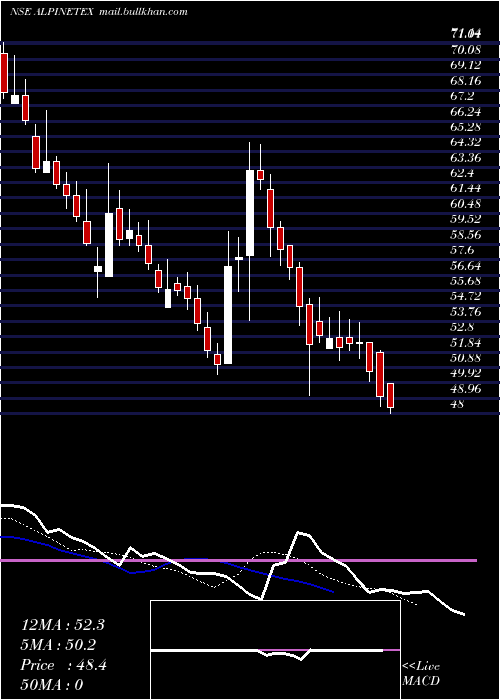The width and height of the screenshot is (500, 700).
Task: Select the 54.72 price axis label
Action: click(466, 296)
